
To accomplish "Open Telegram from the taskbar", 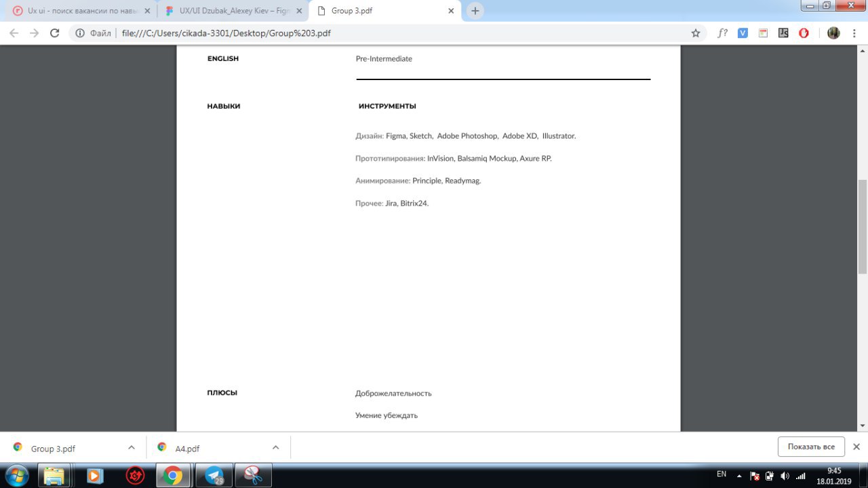I will 214,475.
